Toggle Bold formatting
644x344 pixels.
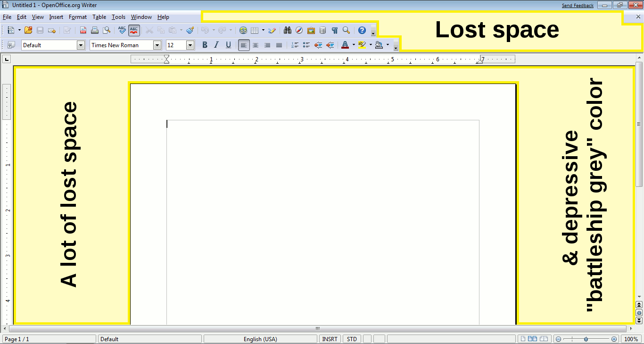(x=205, y=45)
